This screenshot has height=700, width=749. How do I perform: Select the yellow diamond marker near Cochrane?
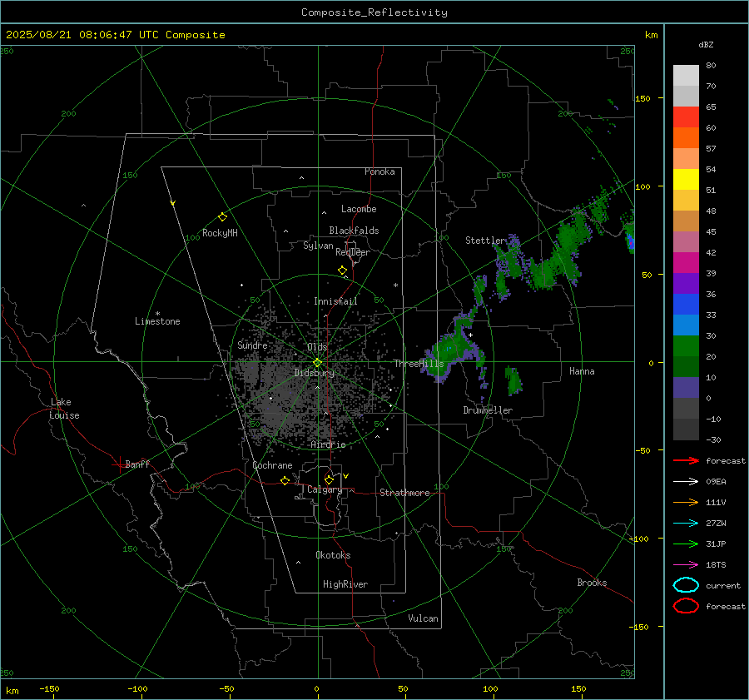pos(285,480)
